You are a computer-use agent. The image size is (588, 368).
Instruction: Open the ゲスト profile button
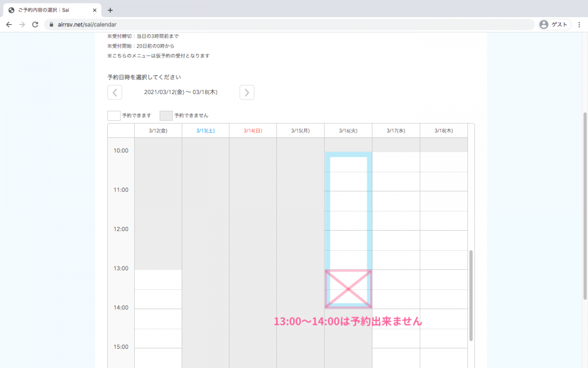tap(555, 25)
